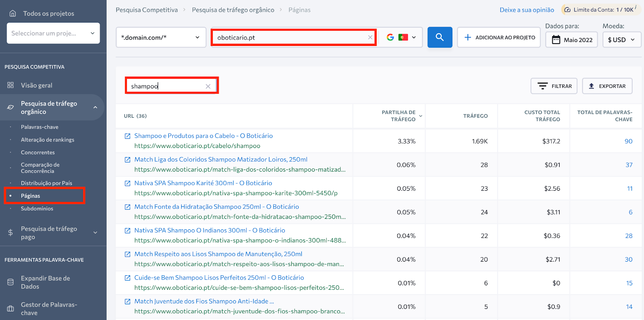Clear the oboticario.pt domain field
This screenshot has height=320, width=644.
[x=370, y=37]
